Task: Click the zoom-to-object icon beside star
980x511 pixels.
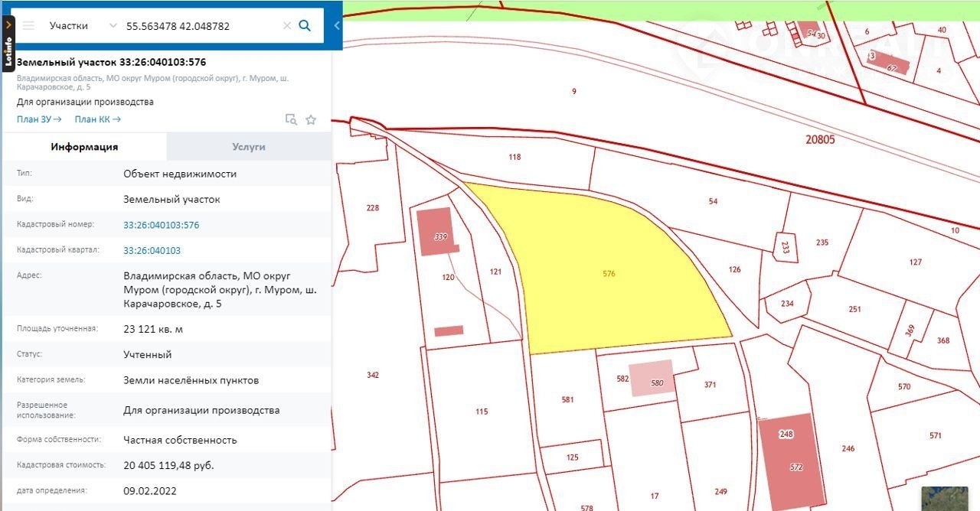Action: (291, 119)
